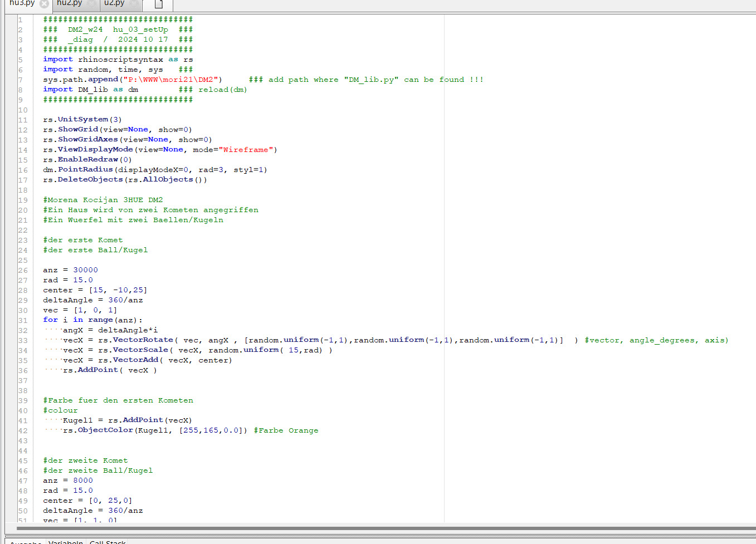The image size is (756, 544).
Task: Click line number 50 in the gutter
Action: [22, 510]
